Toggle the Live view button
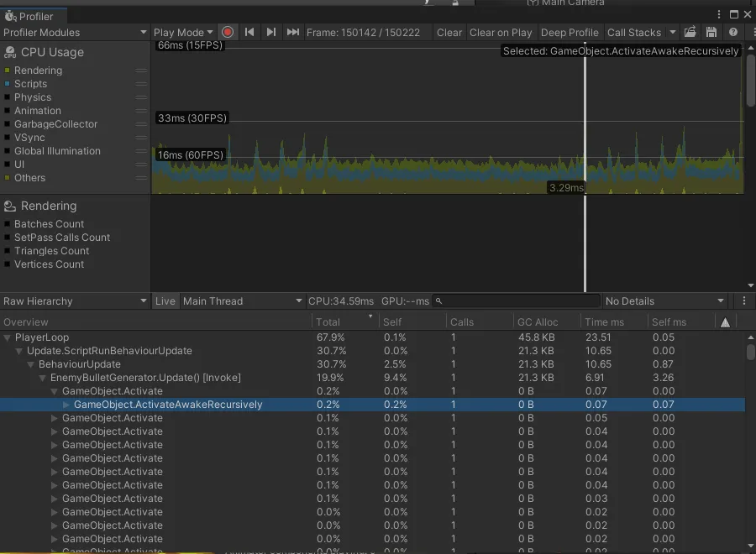Image resolution: width=756 pixels, height=554 pixels. pyautogui.click(x=165, y=301)
